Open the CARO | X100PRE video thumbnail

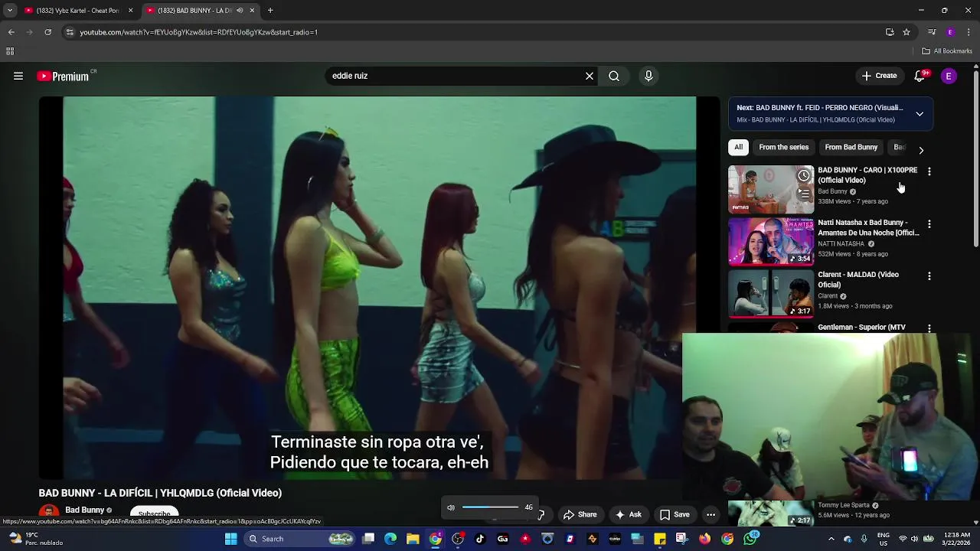click(x=771, y=189)
